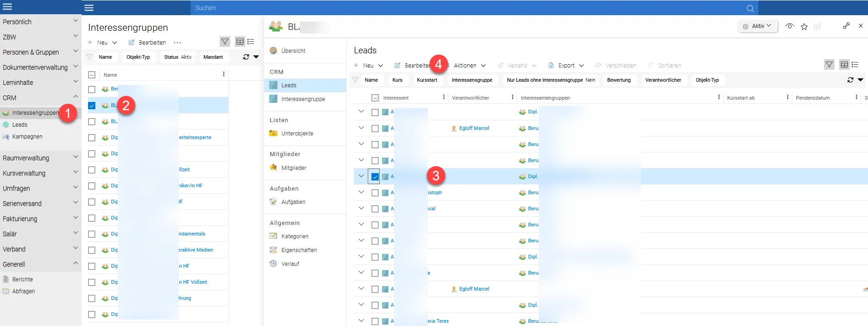
Task: Click the Kursstart filter chip
Action: [427, 80]
